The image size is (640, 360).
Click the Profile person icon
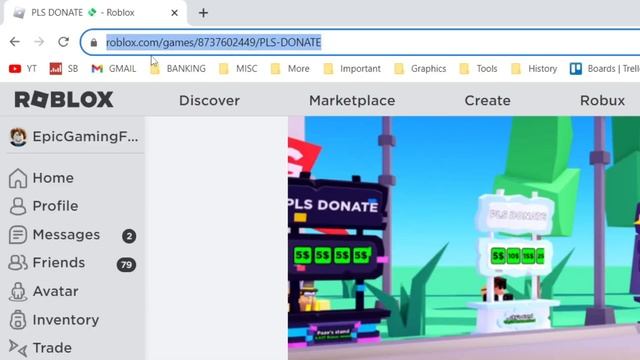click(18, 206)
